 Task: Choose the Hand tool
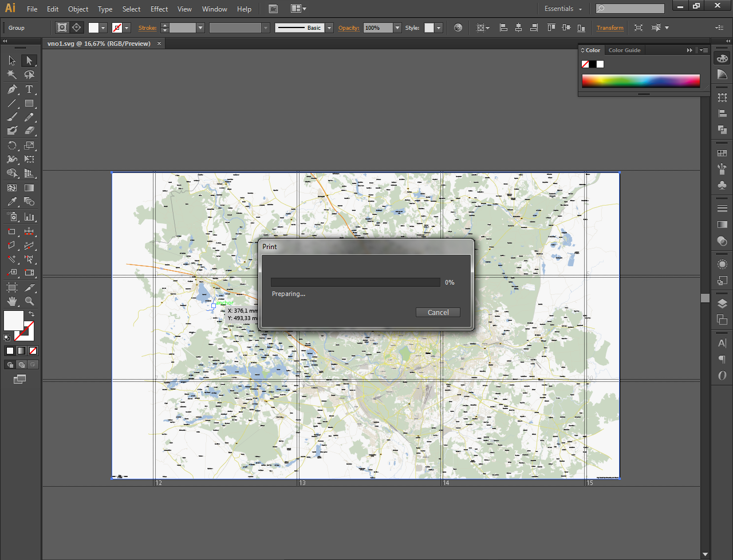pyautogui.click(x=11, y=301)
